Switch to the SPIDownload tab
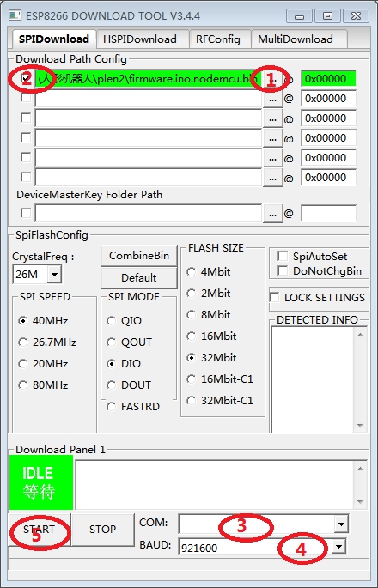This screenshot has height=588, width=378. [53, 39]
